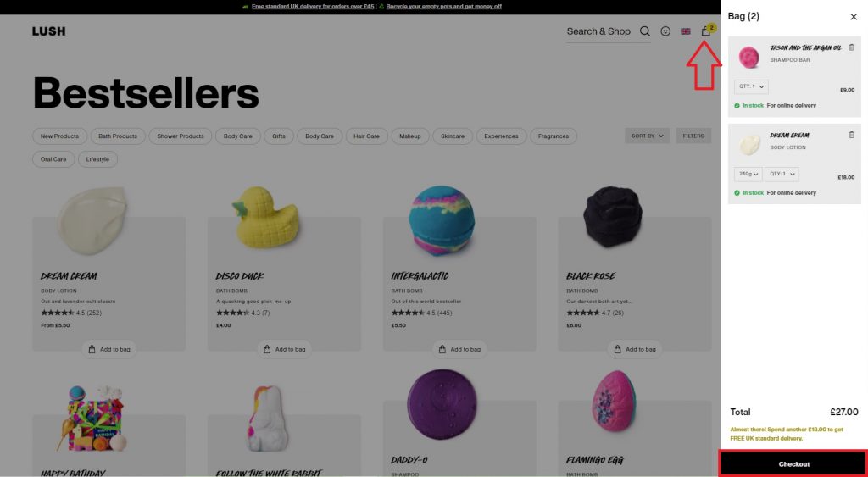868x477 pixels.
Task: Open the shopping bag icon in header
Action: (x=706, y=31)
